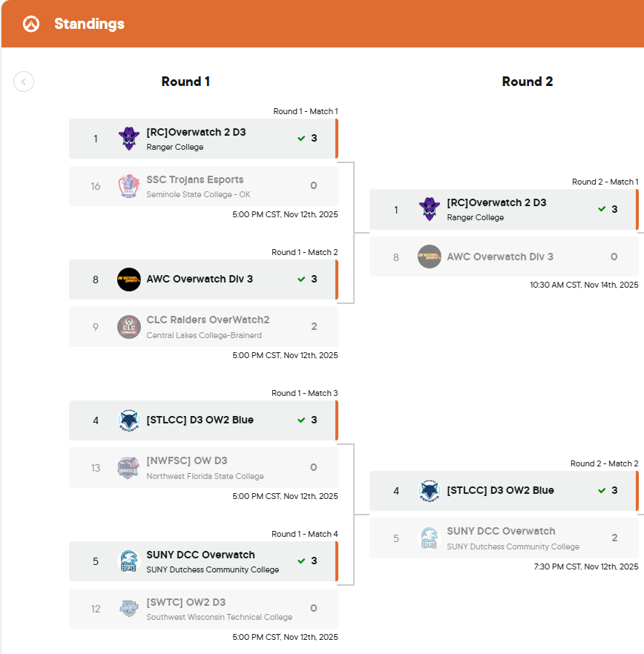644x654 pixels.
Task: Click the Ranger College logo in Round 1 Match 1
Action: (129, 139)
